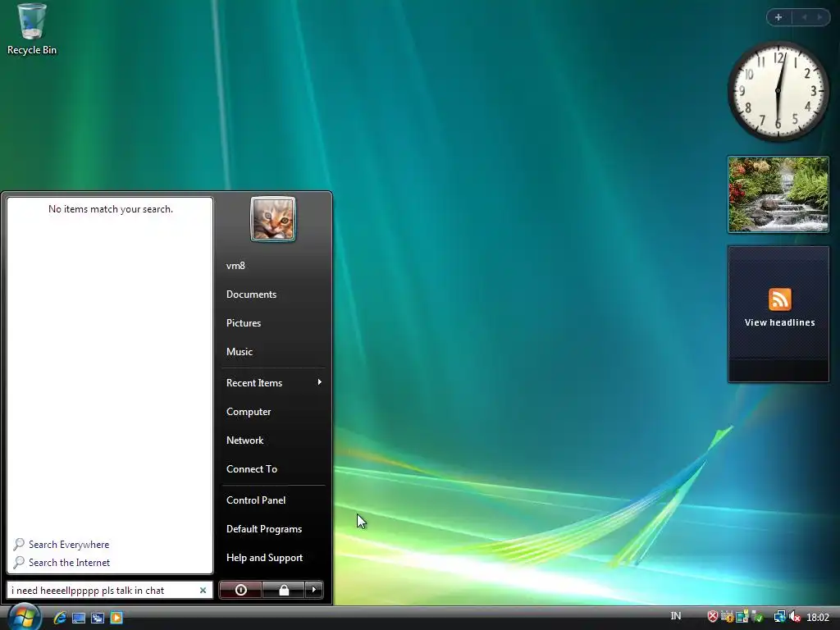Click the cat user account picture
This screenshot has width=840, height=630.
coord(273,219)
